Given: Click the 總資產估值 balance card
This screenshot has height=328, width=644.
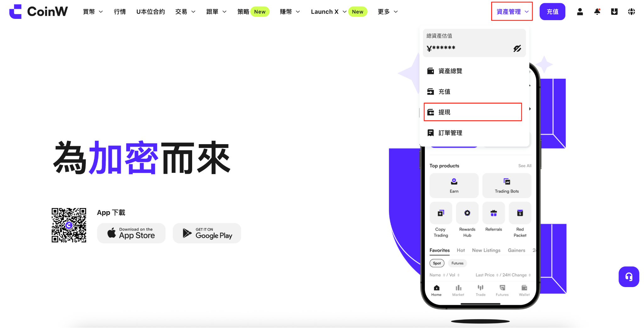Looking at the screenshot, I should (474, 43).
